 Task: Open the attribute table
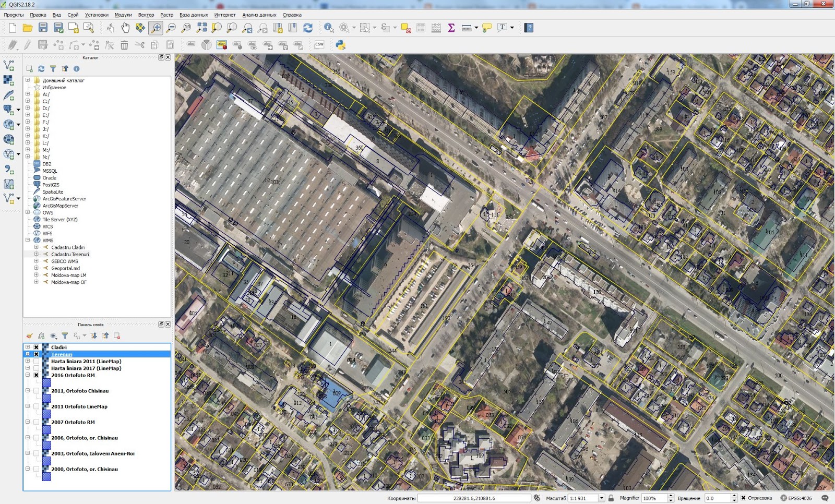click(421, 28)
